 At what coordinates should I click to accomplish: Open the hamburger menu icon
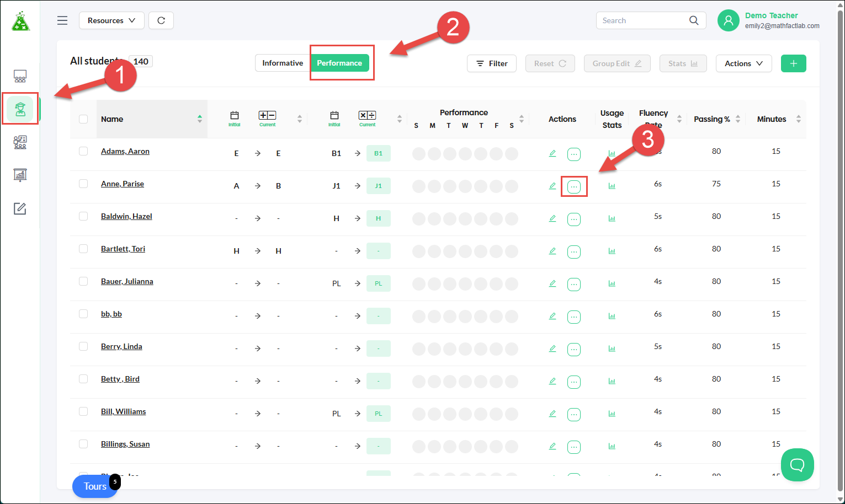pyautogui.click(x=62, y=20)
